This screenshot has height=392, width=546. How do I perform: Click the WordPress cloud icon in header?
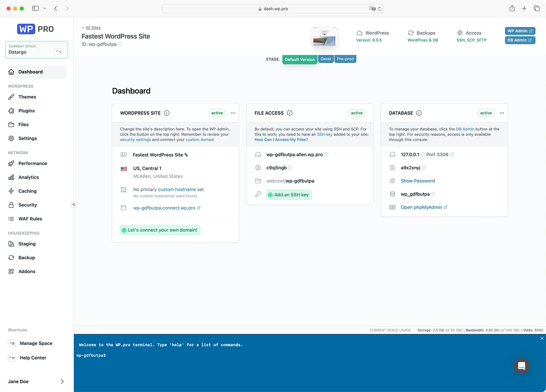359,33
